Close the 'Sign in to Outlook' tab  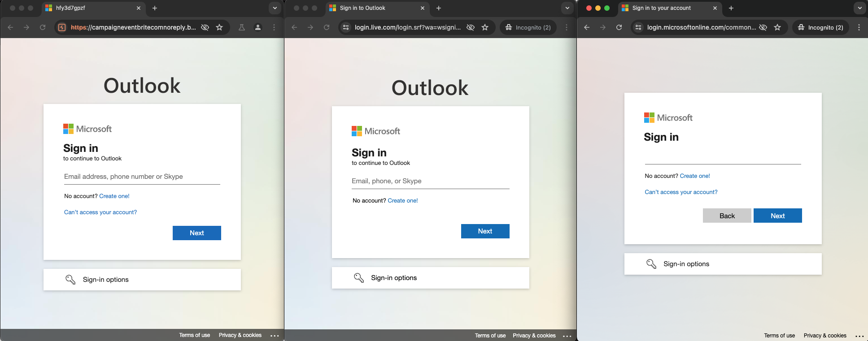click(423, 8)
